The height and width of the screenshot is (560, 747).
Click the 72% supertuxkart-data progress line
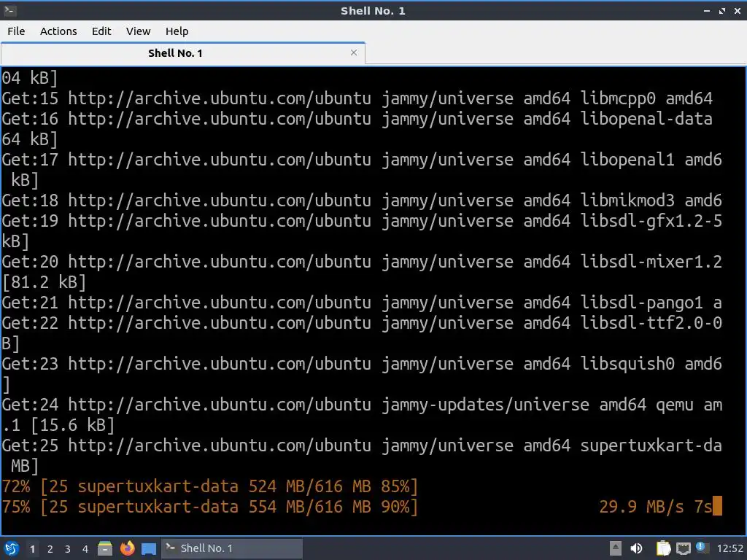210,486
